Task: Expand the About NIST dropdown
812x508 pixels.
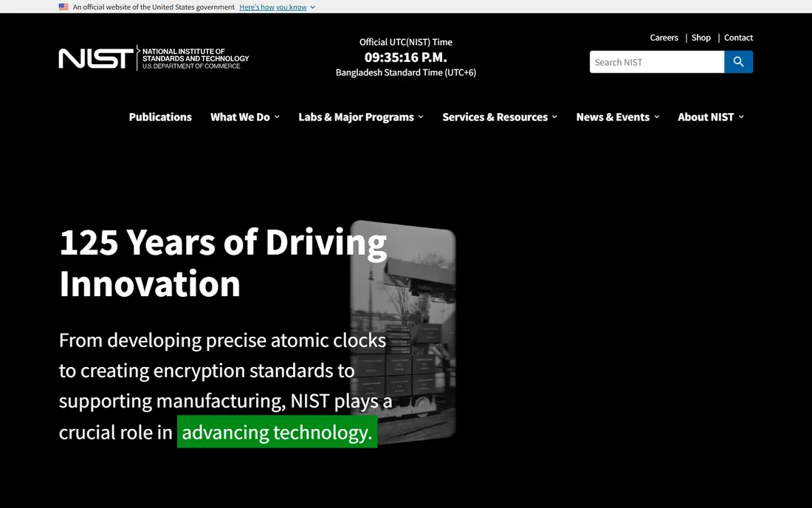Action: (x=710, y=117)
